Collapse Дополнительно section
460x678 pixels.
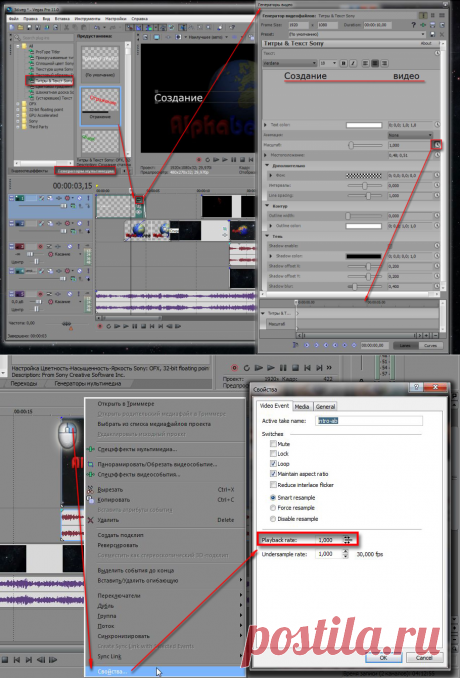coord(267,165)
